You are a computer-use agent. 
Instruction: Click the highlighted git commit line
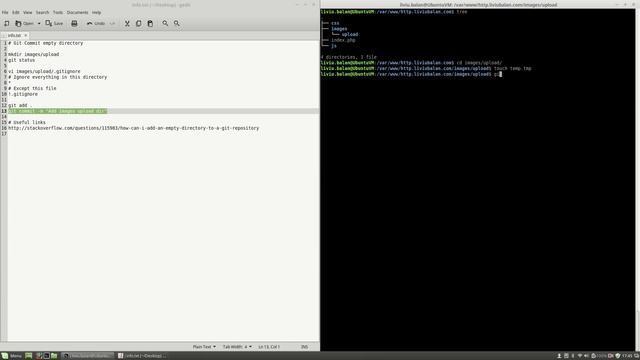coord(58,111)
